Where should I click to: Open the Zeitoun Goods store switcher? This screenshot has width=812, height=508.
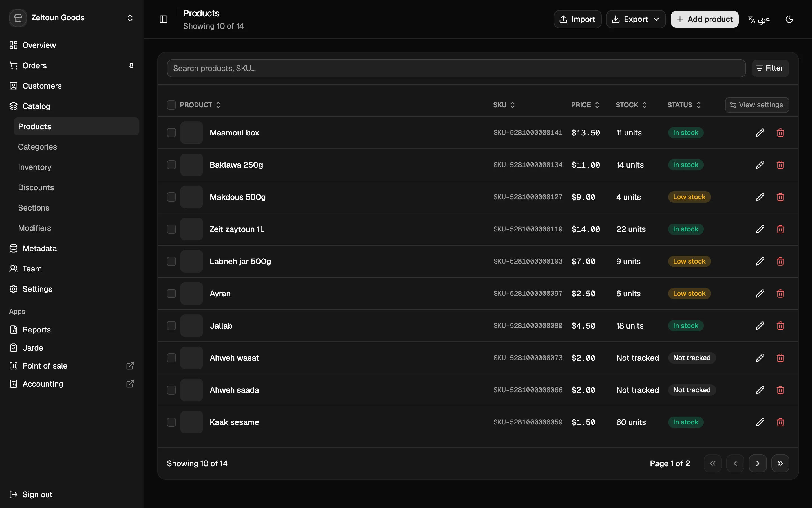[72, 18]
